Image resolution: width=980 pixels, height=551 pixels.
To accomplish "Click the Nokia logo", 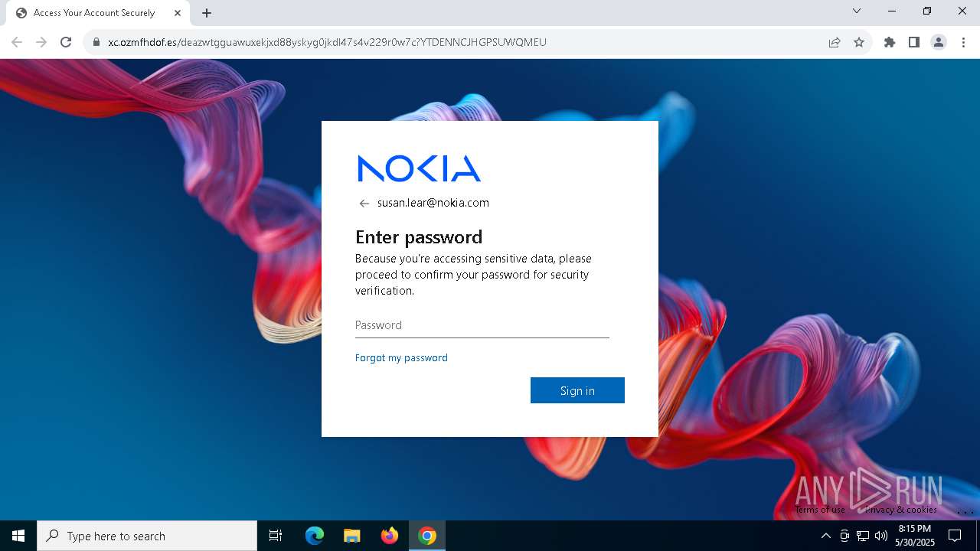I will coord(419,168).
